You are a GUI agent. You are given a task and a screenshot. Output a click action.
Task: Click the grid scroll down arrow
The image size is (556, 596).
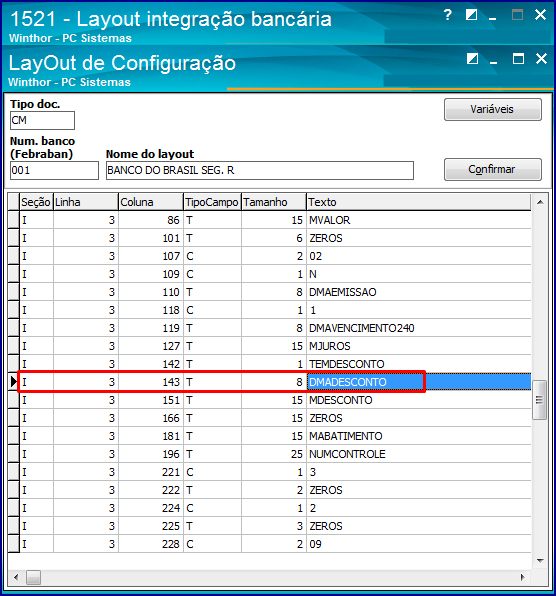[540, 561]
